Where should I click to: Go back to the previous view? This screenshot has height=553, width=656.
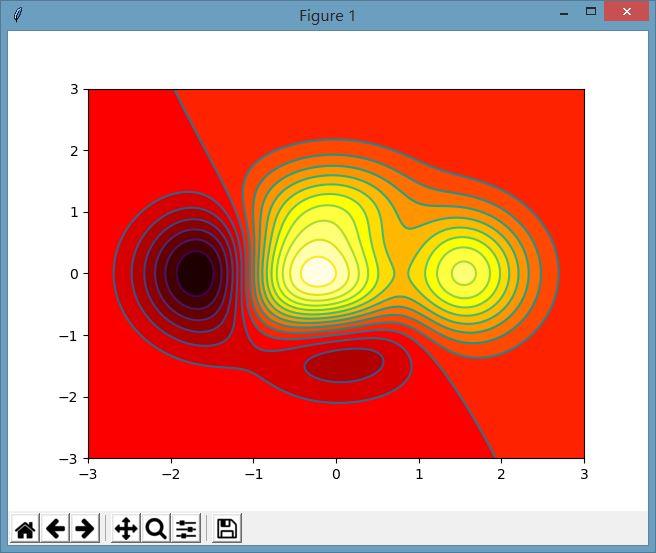tap(55, 528)
